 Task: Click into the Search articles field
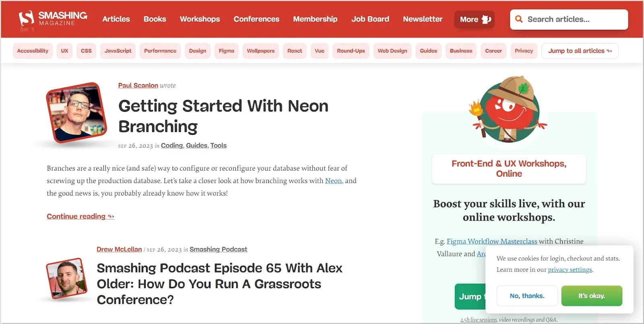coord(569,19)
